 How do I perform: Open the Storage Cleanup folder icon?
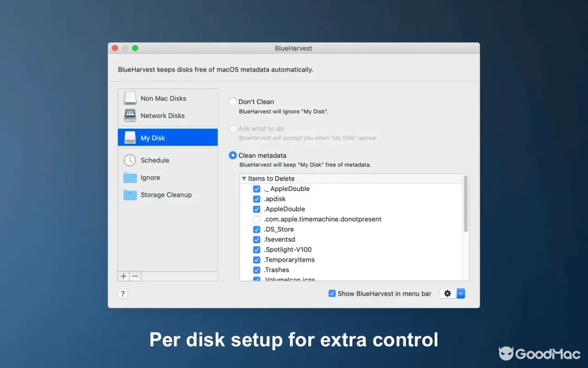[130, 195]
